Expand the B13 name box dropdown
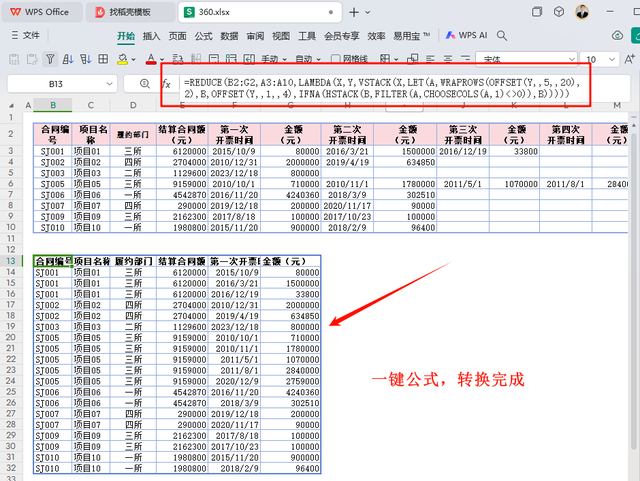Image resolution: width=640 pixels, height=481 pixels. pos(109,84)
